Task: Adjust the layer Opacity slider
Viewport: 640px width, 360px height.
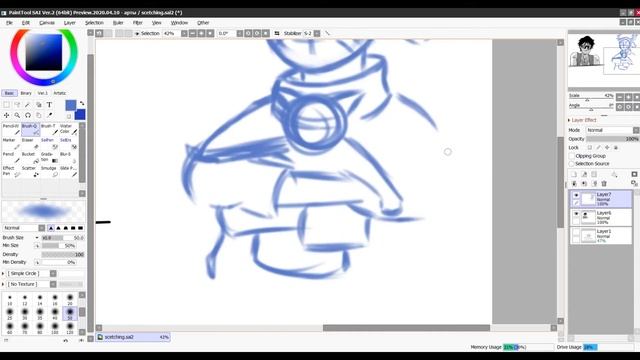Action: click(x=612, y=139)
